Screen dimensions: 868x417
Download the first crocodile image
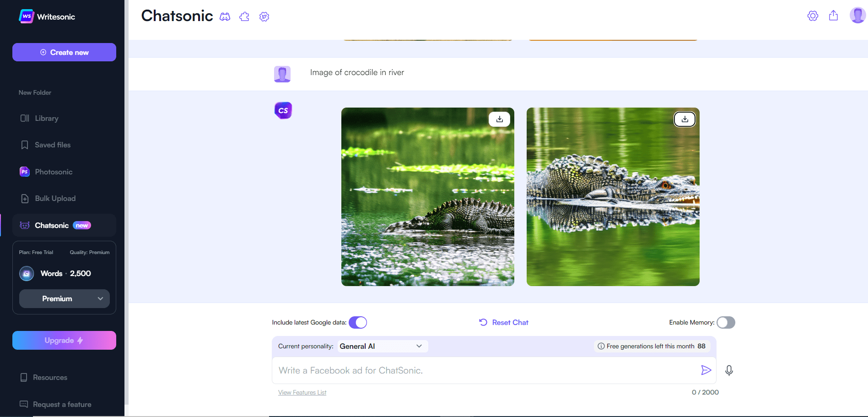[500, 119]
